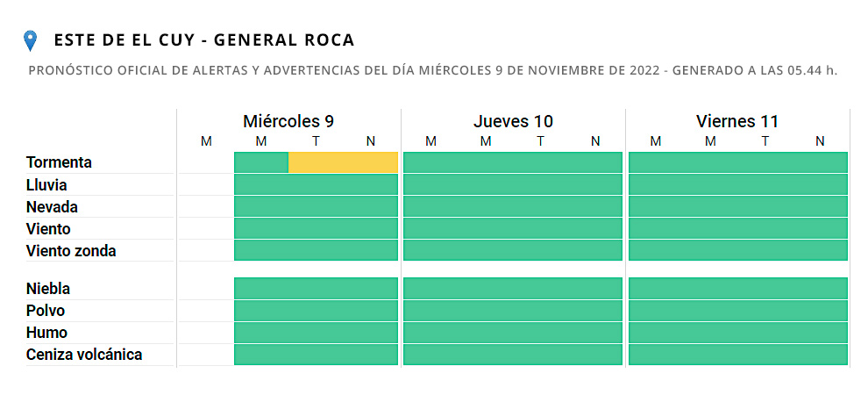Click the Nevada row label
Viewport: 868px width, 395px height.
click(53, 207)
